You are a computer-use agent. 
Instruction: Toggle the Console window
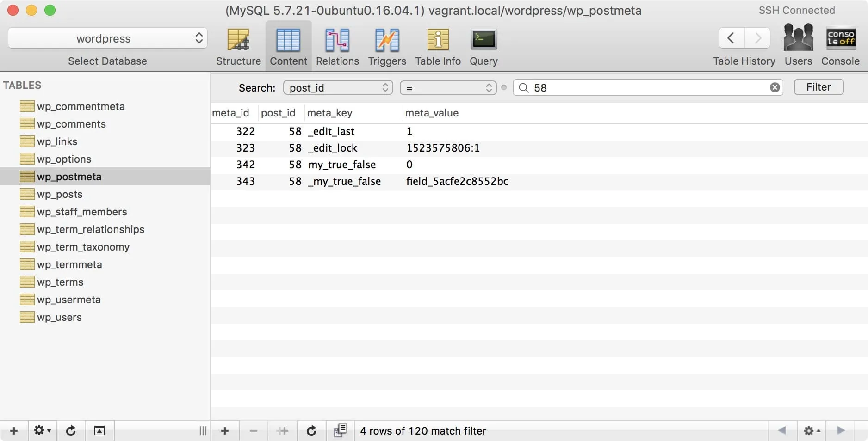(x=840, y=38)
